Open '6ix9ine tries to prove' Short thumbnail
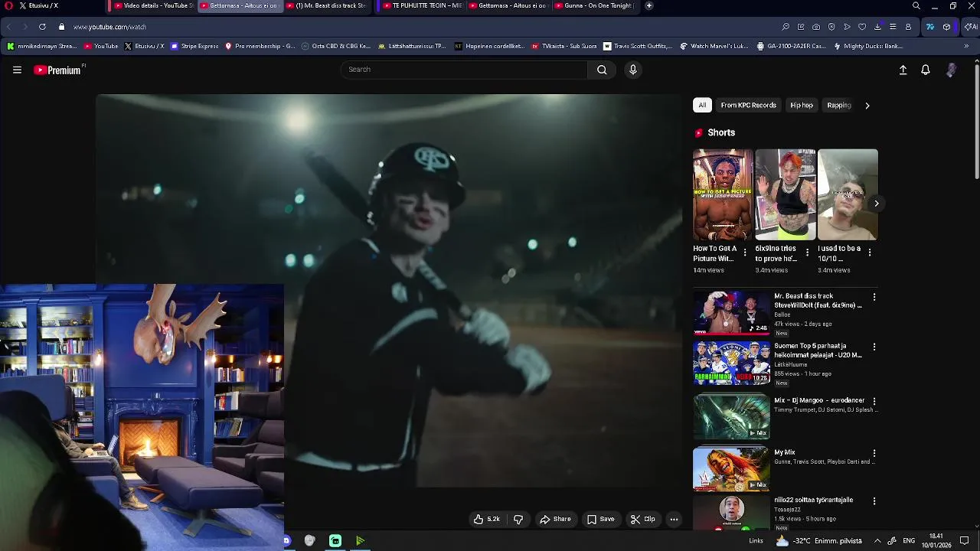Screen dimensions: 980x551 [785, 194]
